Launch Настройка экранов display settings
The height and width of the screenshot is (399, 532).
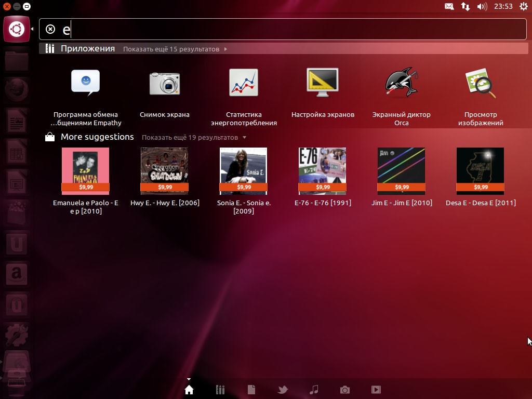[323, 83]
